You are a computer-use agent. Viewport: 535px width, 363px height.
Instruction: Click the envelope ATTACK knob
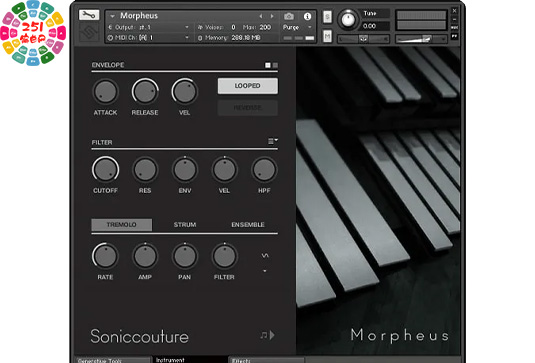point(105,92)
